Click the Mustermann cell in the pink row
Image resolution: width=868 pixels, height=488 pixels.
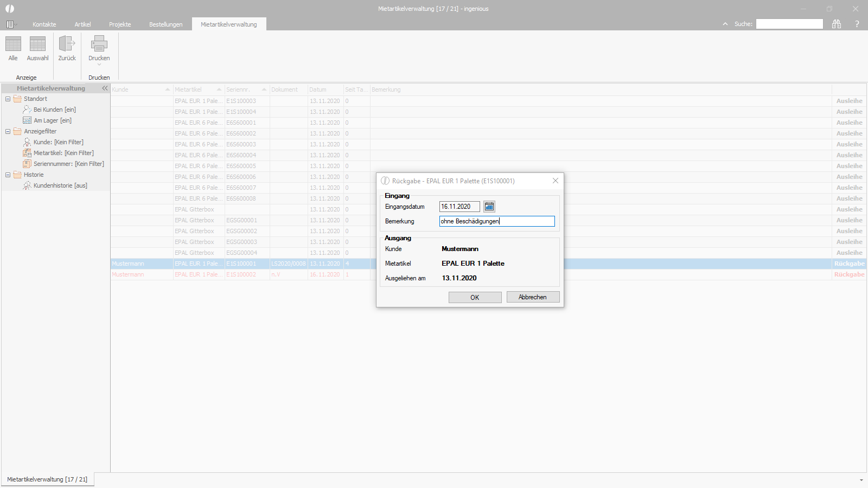[x=142, y=274]
